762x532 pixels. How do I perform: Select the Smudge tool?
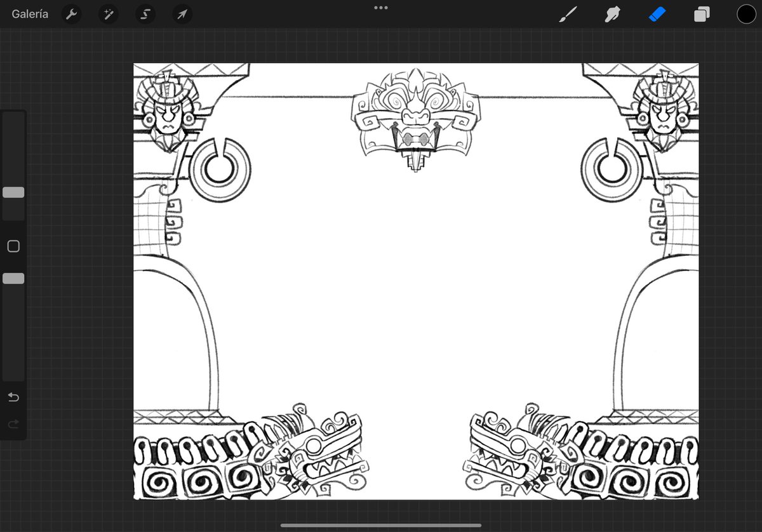tap(612, 13)
